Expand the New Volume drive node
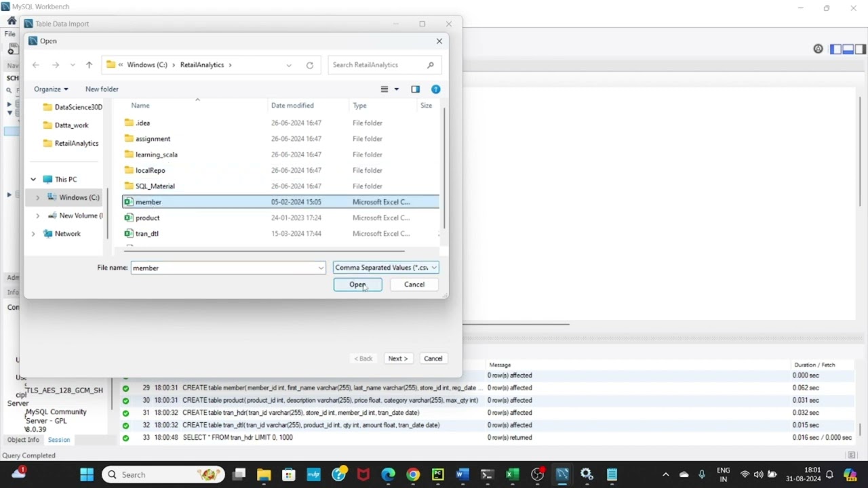 (37, 216)
